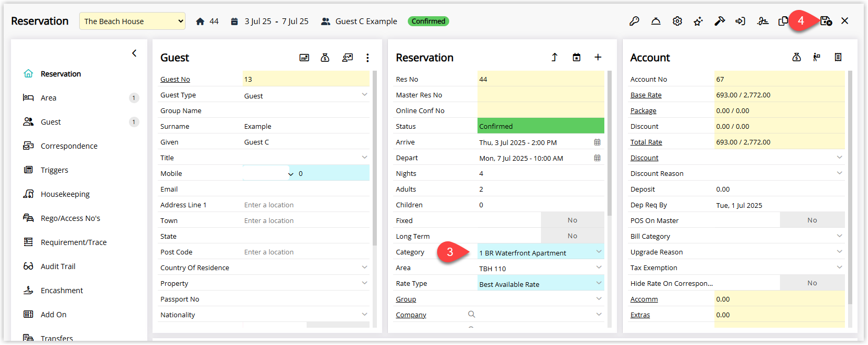868x345 pixels.
Task: Open Audit Trail in the sidebar
Action: point(58,266)
